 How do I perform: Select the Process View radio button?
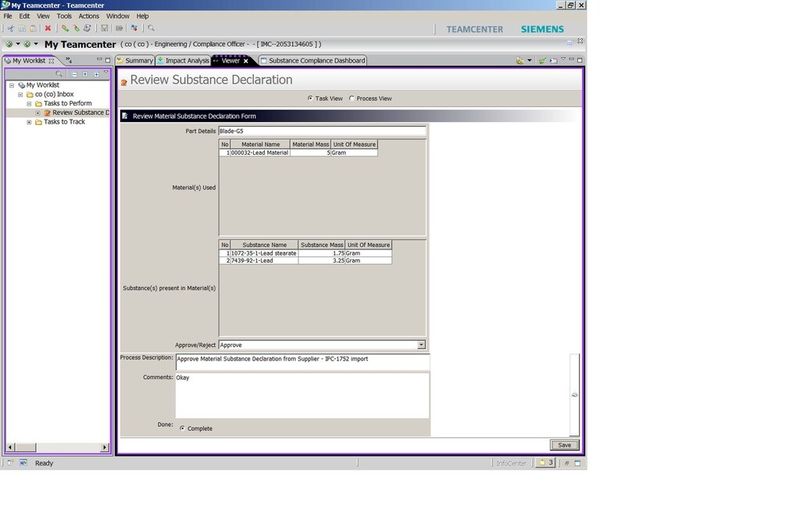click(352, 98)
